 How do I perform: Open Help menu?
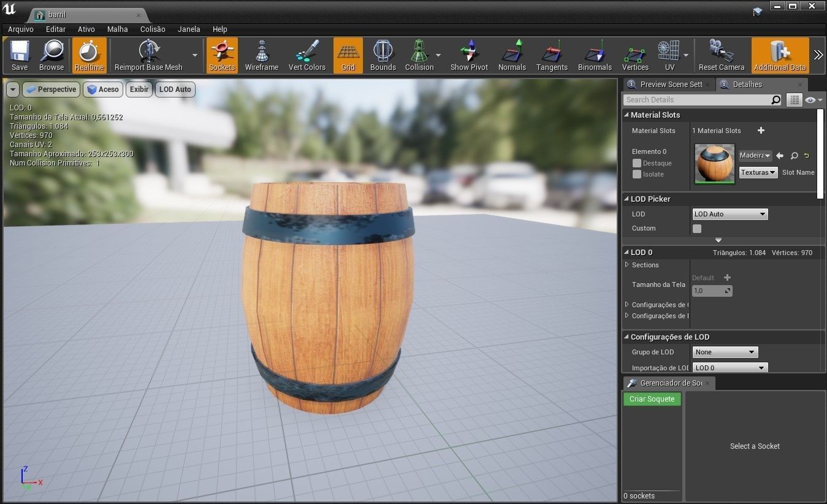click(220, 29)
